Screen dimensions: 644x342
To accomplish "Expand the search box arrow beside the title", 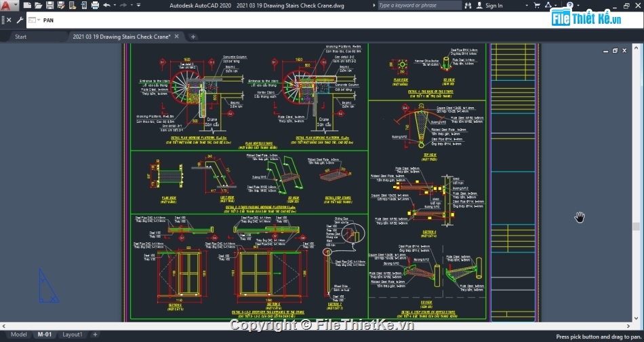I will 374,5.
